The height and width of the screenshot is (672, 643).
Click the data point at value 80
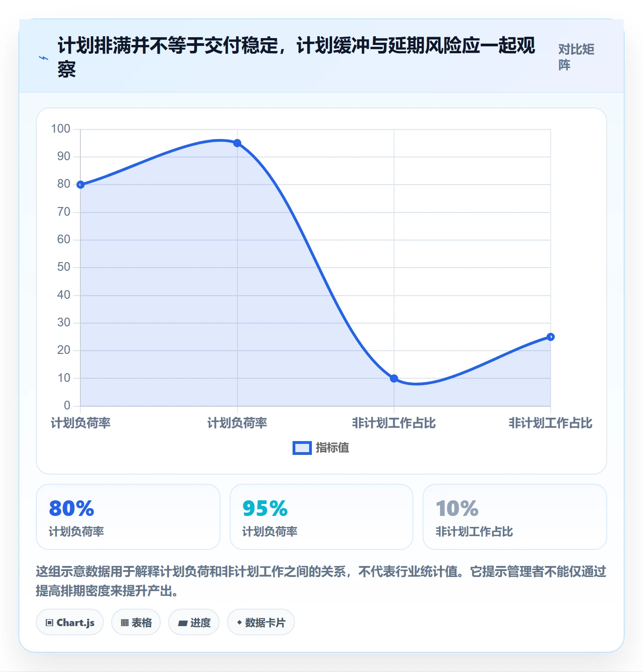[x=80, y=185]
